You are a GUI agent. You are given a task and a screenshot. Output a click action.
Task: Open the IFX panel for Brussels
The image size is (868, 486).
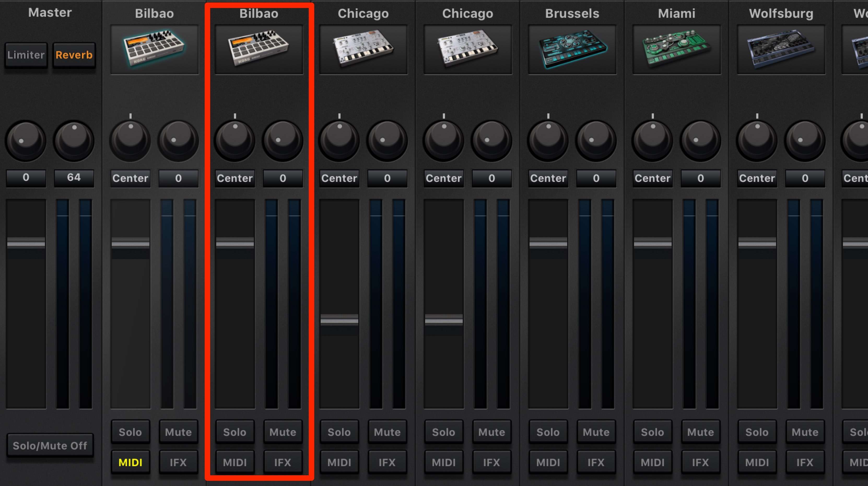point(596,462)
